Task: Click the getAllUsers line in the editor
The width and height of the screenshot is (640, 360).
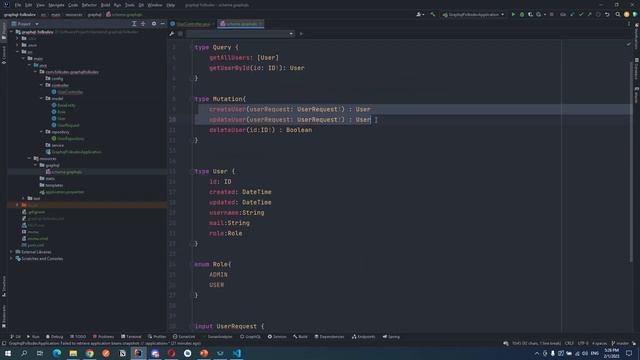Action: [244, 58]
